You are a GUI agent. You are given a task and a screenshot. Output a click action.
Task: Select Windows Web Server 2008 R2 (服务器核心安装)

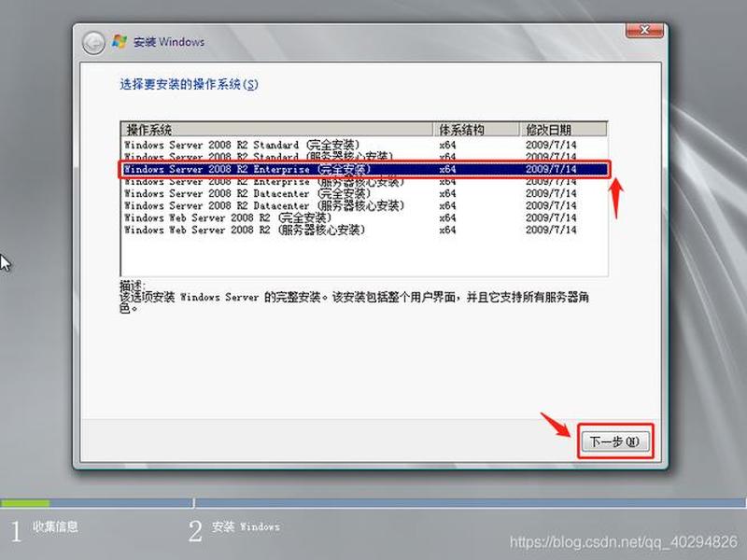pos(364,230)
